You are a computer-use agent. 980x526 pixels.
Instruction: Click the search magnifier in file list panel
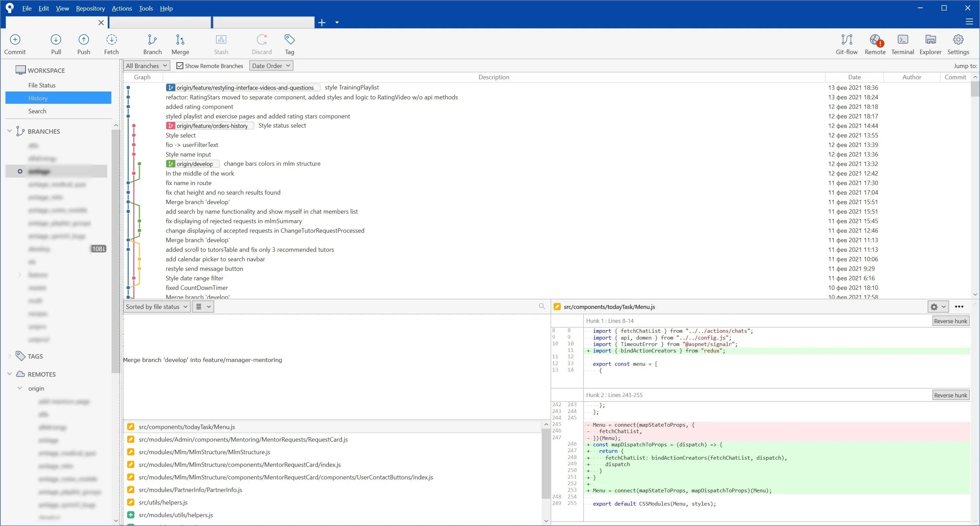point(542,307)
